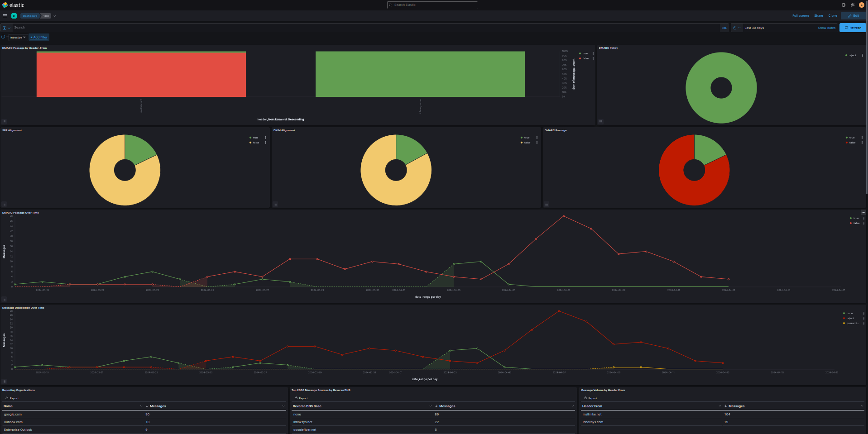
Task: Open the filter options icon beside the InboxSys filter
Action: (3, 37)
